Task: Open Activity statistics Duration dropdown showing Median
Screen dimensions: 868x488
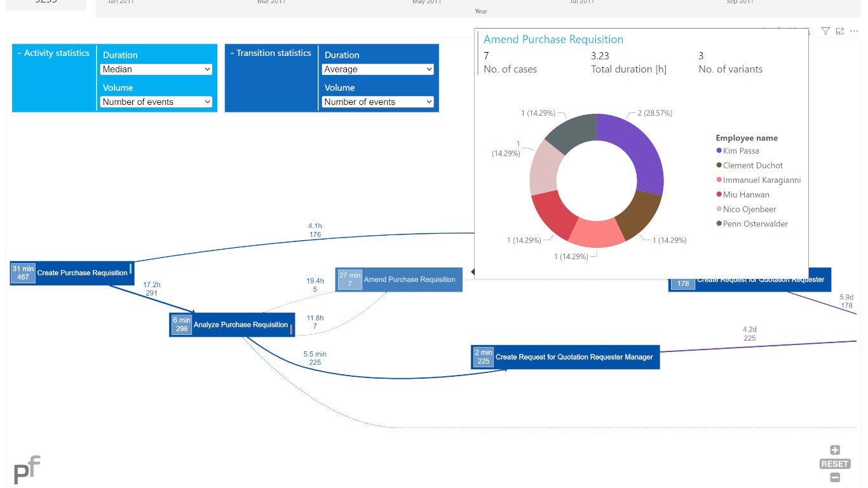Action: [156, 69]
